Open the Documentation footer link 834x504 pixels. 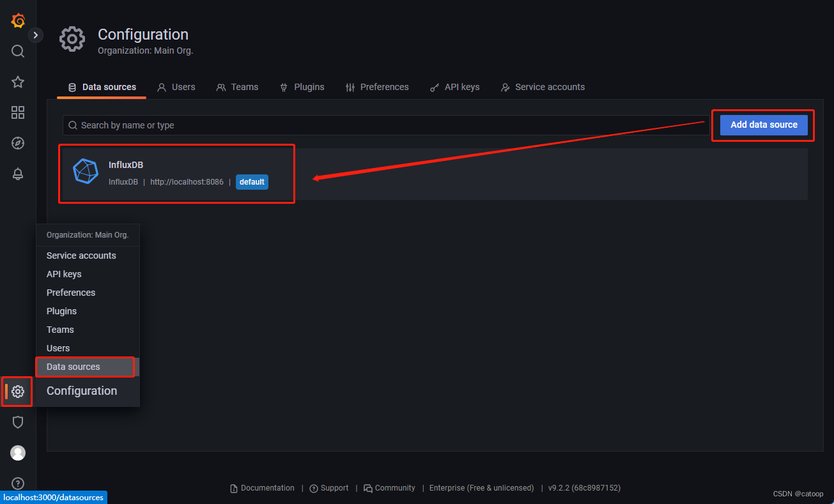(x=262, y=488)
